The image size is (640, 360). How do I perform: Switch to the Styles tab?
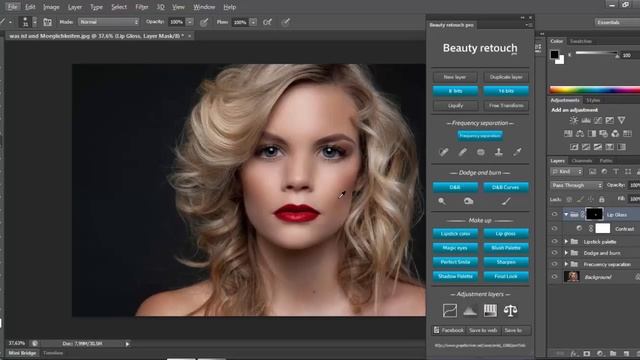point(593,100)
